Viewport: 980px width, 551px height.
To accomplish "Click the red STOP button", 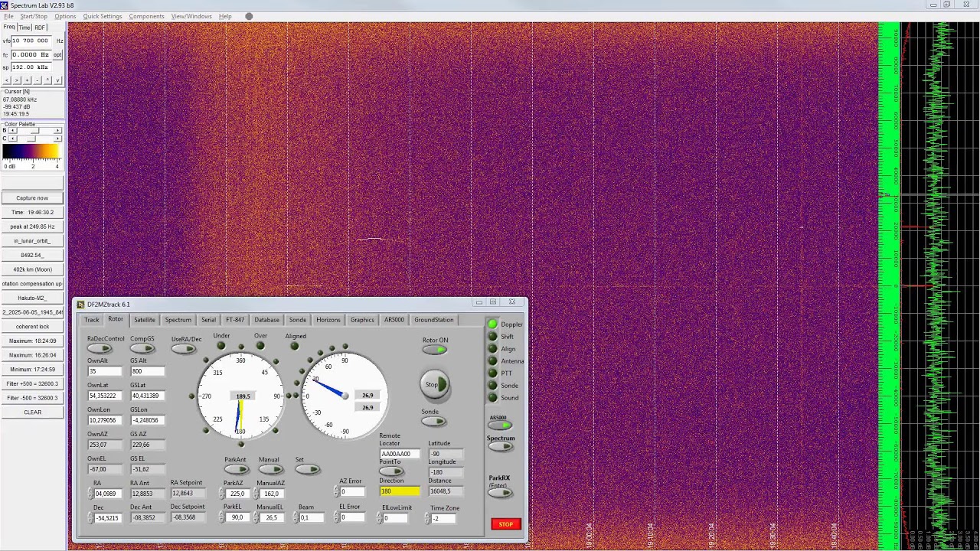I will click(506, 524).
